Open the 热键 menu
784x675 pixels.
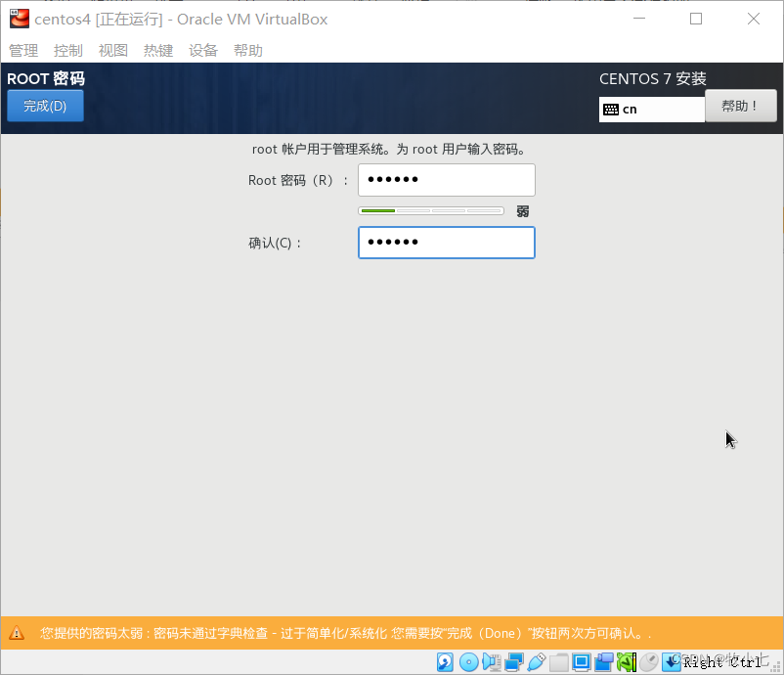(x=158, y=51)
